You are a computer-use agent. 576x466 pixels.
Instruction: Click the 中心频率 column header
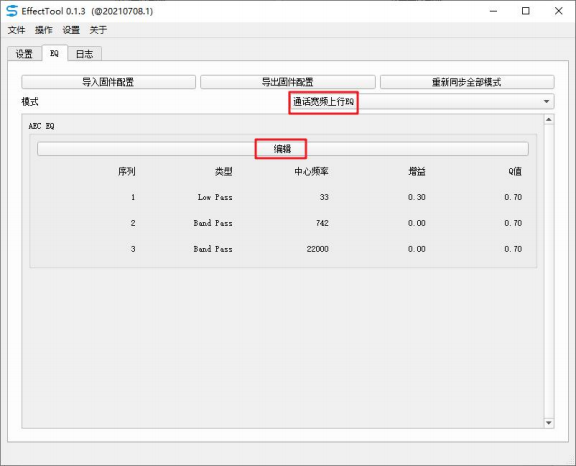pos(312,171)
